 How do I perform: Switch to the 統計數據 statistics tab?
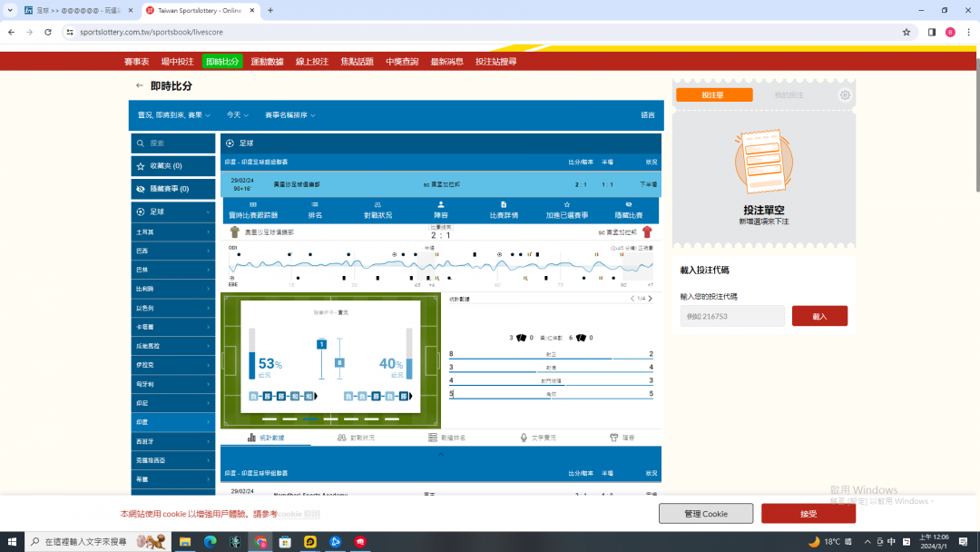[266, 438]
